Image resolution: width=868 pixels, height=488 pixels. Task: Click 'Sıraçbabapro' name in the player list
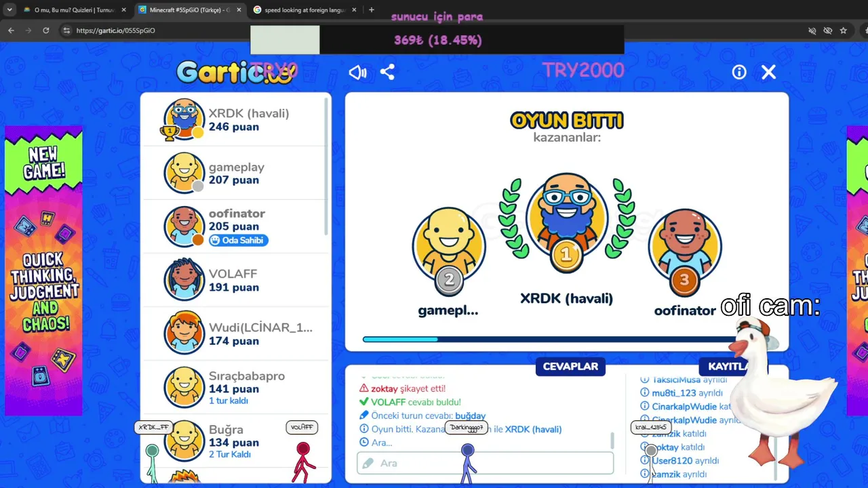247,375
